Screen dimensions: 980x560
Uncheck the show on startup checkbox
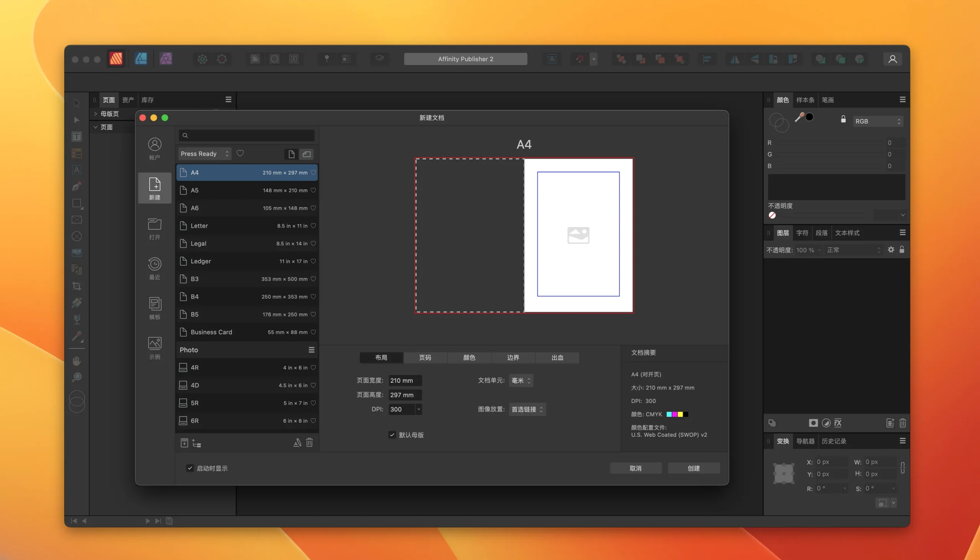coord(189,468)
